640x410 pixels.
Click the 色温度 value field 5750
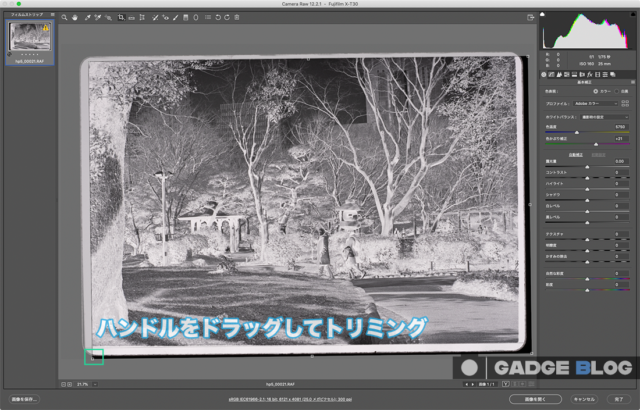click(x=620, y=127)
